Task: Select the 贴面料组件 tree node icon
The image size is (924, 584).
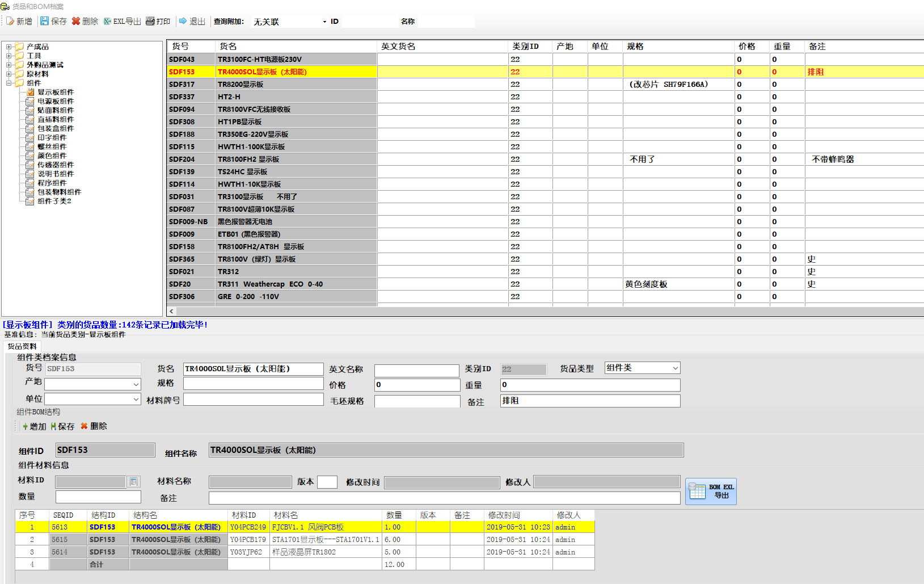Action: click(31, 110)
